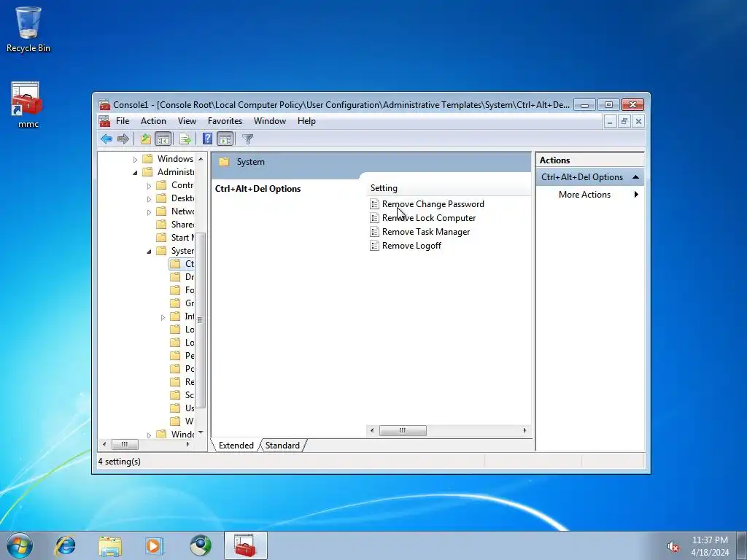Select the Scripts tree folder
The image size is (747, 560).
182,394
